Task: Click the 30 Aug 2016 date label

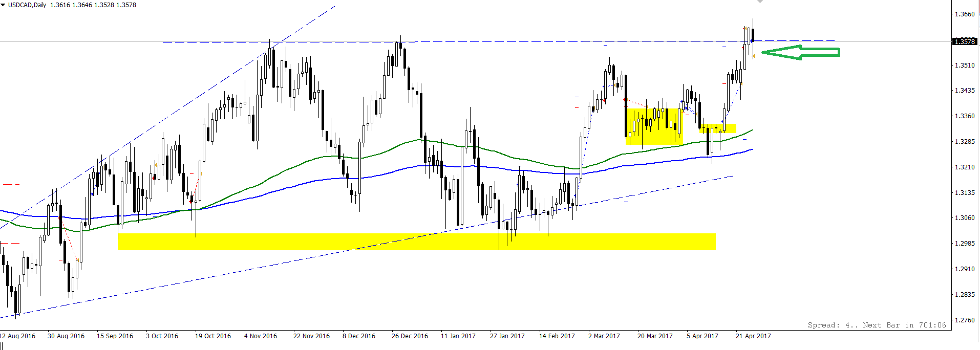Action: tap(66, 336)
